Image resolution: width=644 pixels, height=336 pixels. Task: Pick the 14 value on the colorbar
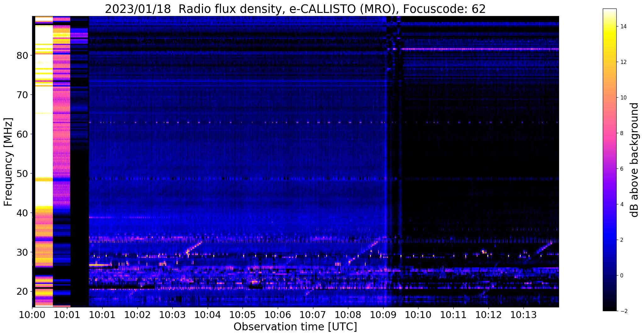coord(624,26)
